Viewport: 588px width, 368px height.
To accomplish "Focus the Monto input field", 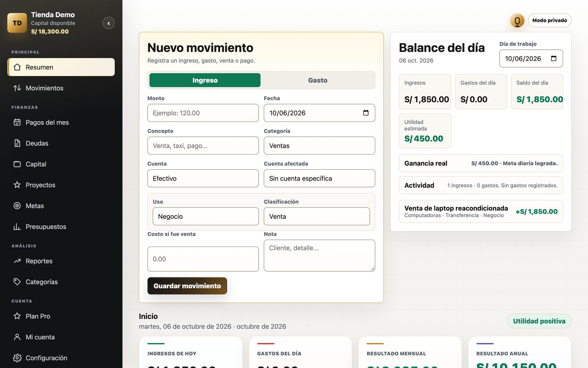I will [x=203, y=113].
